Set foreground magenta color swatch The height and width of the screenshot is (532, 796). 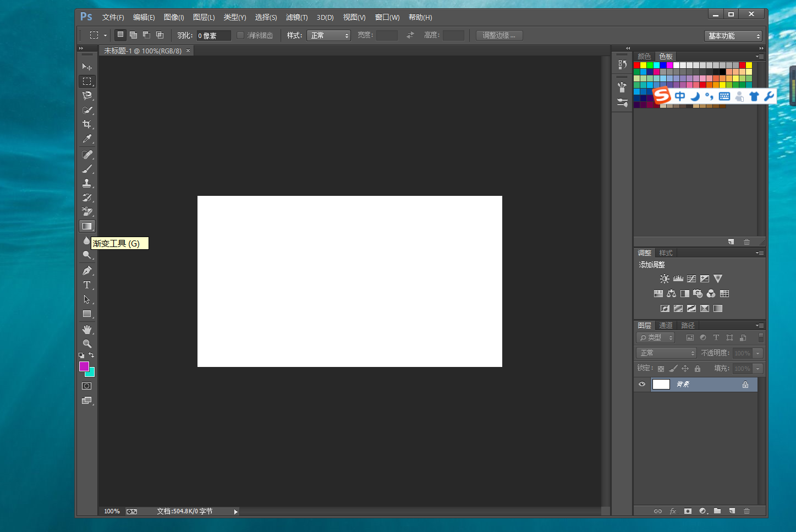tap(84, 366)
